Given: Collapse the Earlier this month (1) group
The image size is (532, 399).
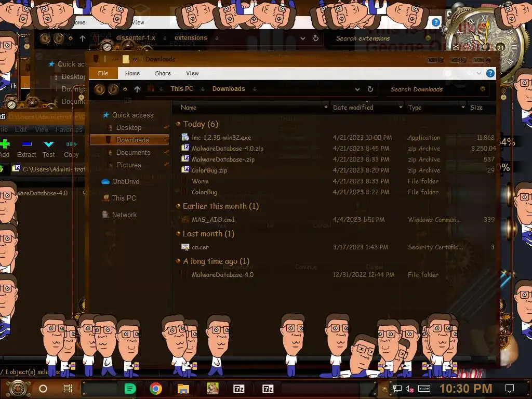Looking at the screenshot, I should [x=178, y=206].
